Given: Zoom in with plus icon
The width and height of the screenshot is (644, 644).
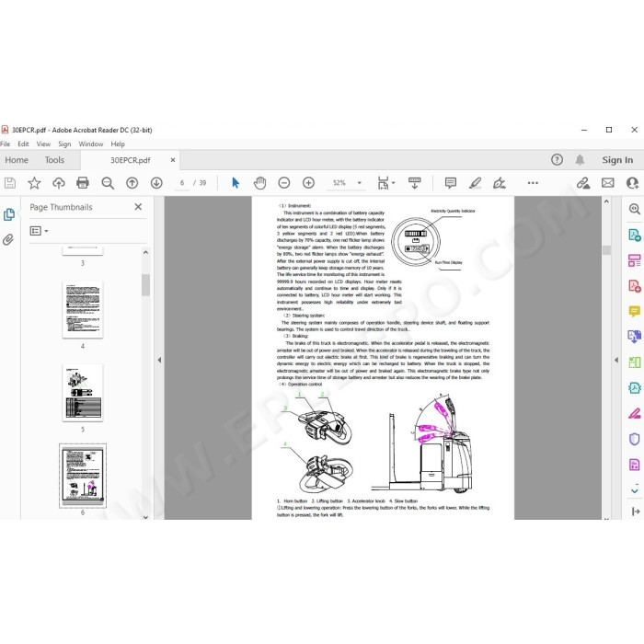Looking at the screenshot, I should 308,183.
